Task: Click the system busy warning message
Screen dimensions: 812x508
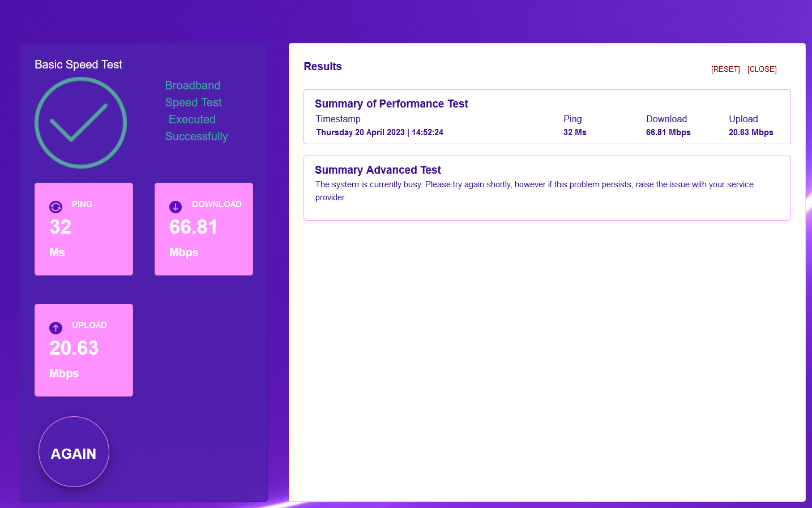Action: pos(534,191)
